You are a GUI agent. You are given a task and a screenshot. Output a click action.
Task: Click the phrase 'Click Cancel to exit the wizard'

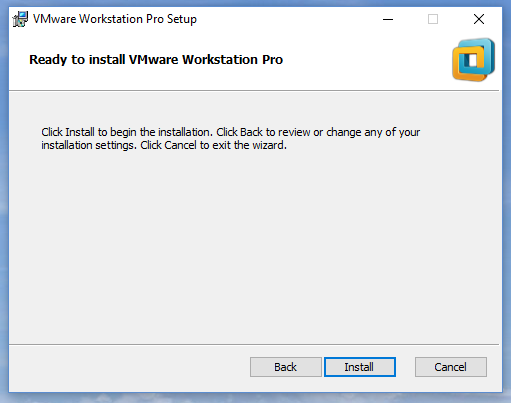tap(213, 145)
